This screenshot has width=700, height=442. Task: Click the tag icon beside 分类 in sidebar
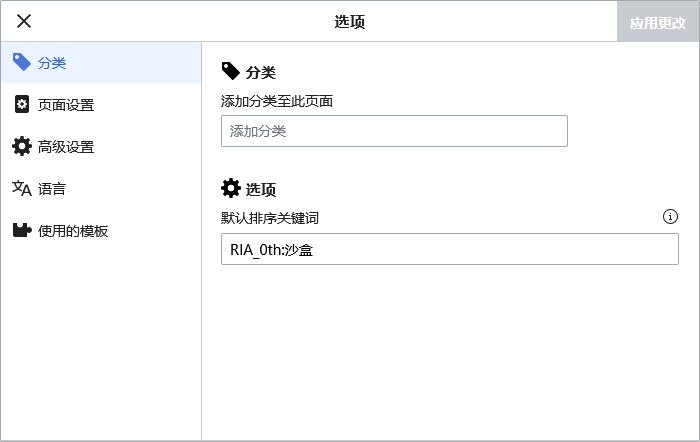pos(21,62)
